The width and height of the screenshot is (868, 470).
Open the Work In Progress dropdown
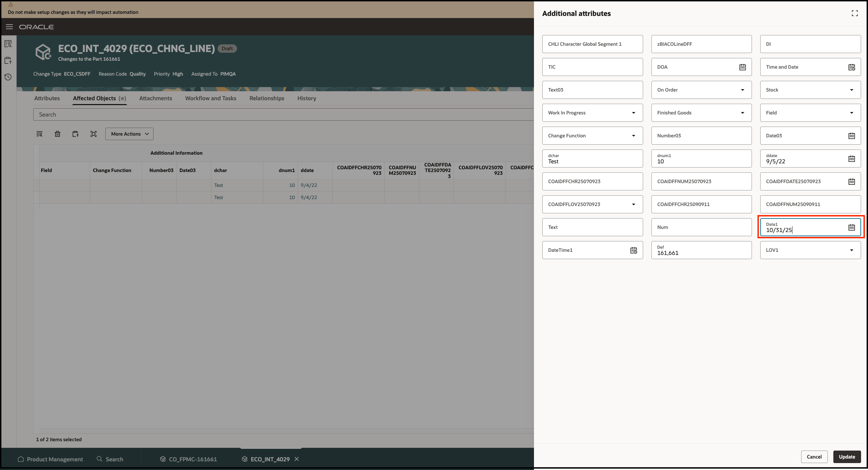(634, 113)
